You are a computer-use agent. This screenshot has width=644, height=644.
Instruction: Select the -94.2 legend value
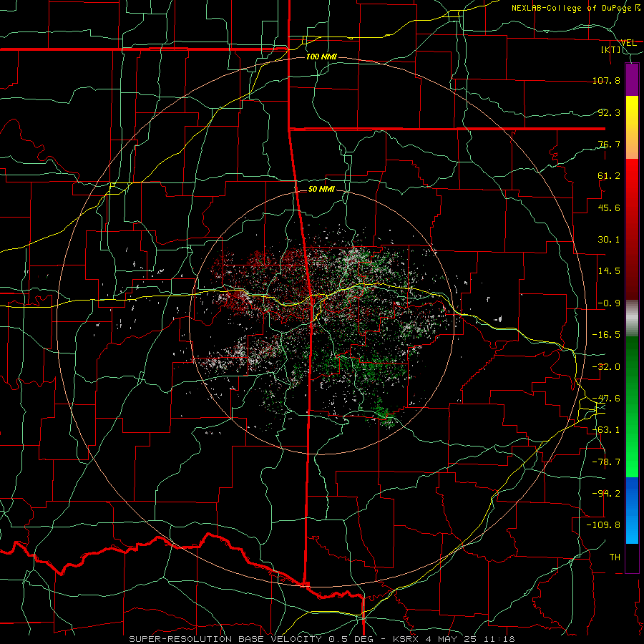(606, 494)
